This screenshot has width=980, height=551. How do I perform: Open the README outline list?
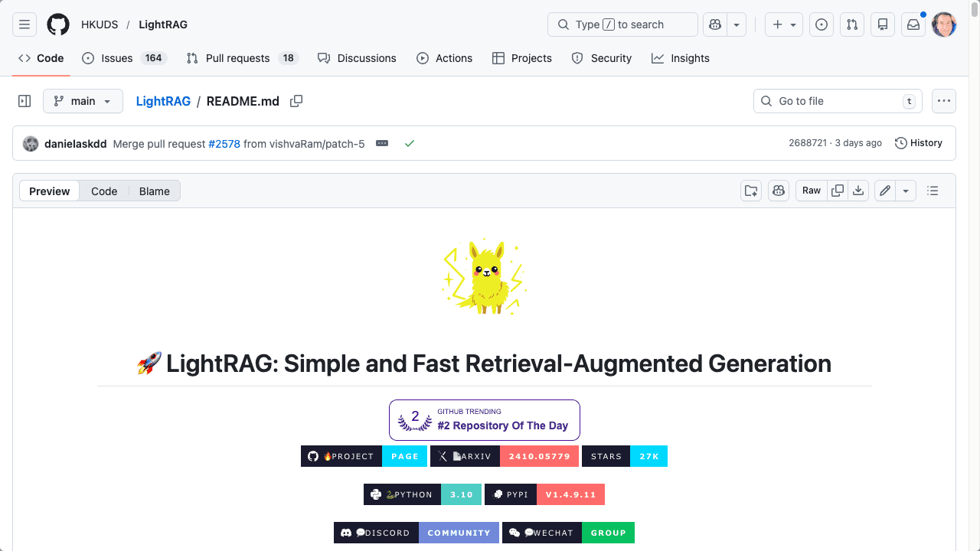point(933,191)
